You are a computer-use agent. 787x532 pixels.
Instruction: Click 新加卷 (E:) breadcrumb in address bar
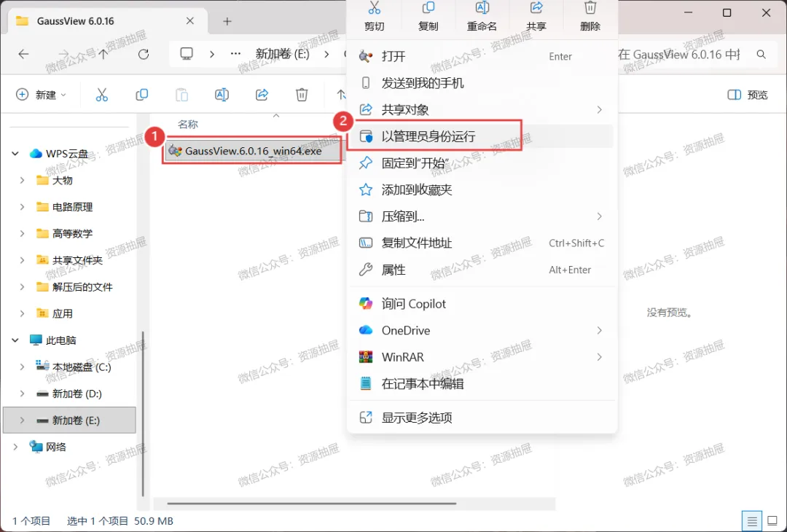(283, 54)
